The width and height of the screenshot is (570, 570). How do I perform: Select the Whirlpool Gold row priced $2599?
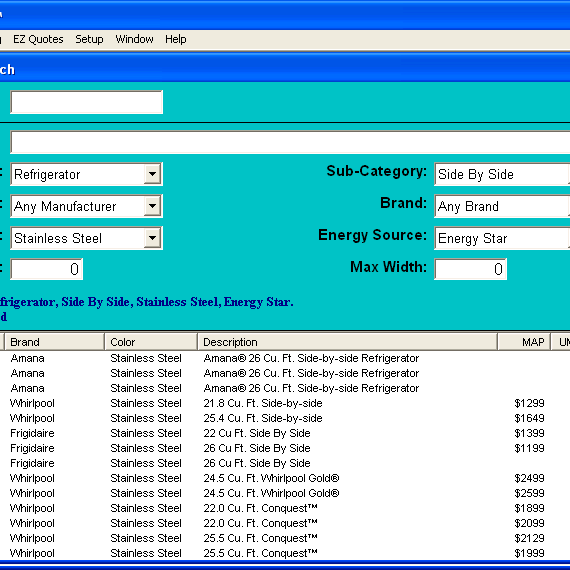coord(285,493)
